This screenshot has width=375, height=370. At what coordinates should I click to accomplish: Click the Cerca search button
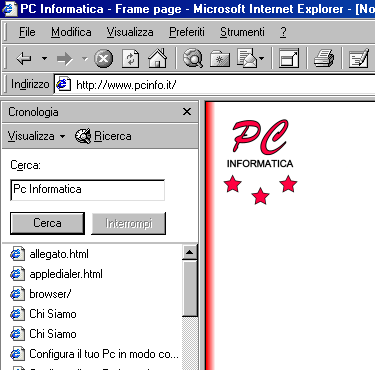click(47, 223)
